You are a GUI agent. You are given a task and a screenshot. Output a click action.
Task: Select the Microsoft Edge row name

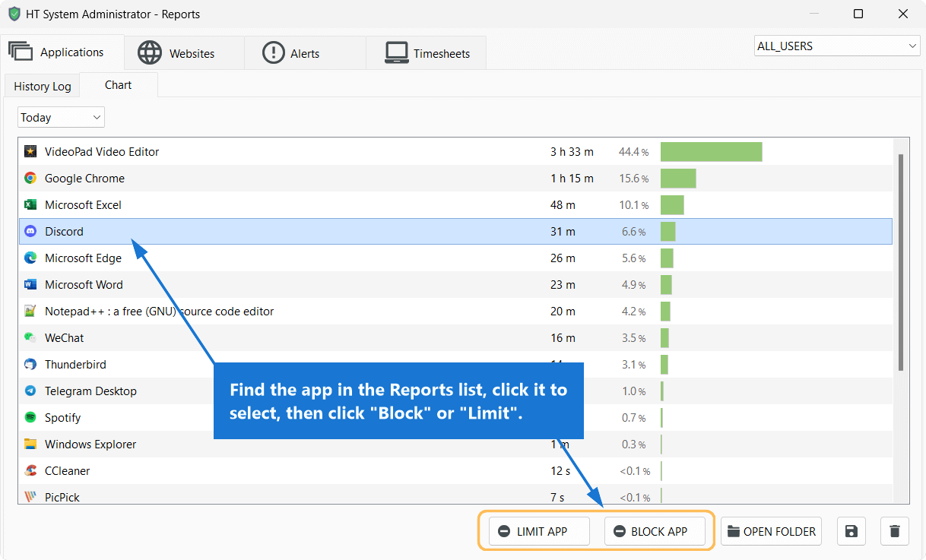[83, 258]
